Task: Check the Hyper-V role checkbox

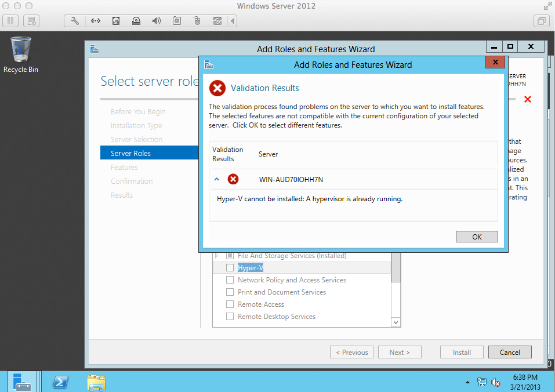Action: click(x=230, y=268)
